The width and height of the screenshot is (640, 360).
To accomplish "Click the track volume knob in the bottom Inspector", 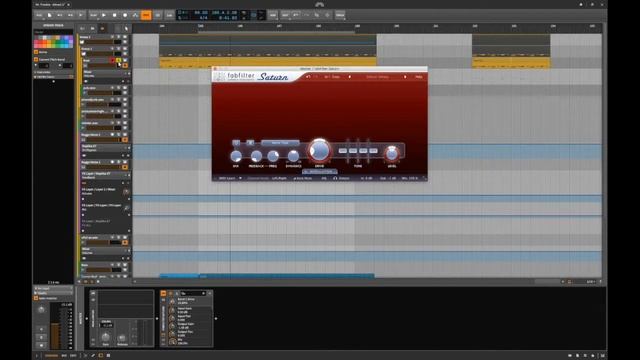I will [41, 310].
